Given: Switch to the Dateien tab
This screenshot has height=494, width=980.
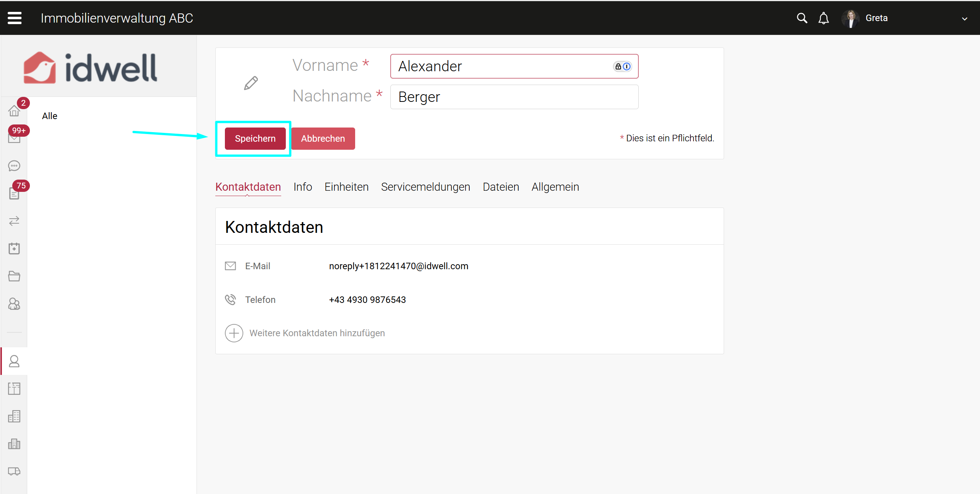Looking at the screenshot, I should [x=501, y=187].
